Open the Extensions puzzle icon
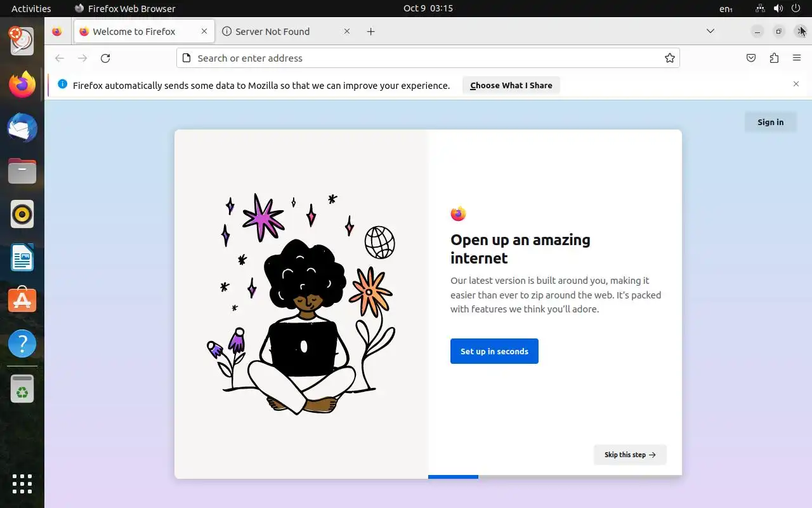Screen dimensions: 812x508 [x=774, y=58]
